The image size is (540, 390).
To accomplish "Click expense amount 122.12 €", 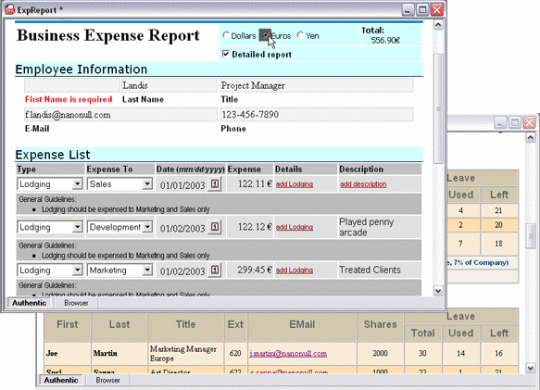I will tap(255, 227).
